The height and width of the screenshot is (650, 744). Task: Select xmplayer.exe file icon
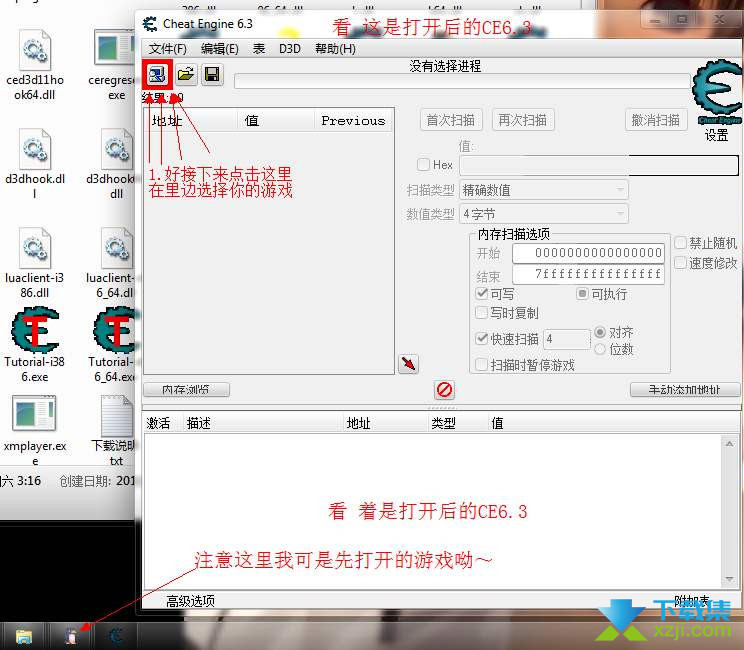[x=35, y=413]
